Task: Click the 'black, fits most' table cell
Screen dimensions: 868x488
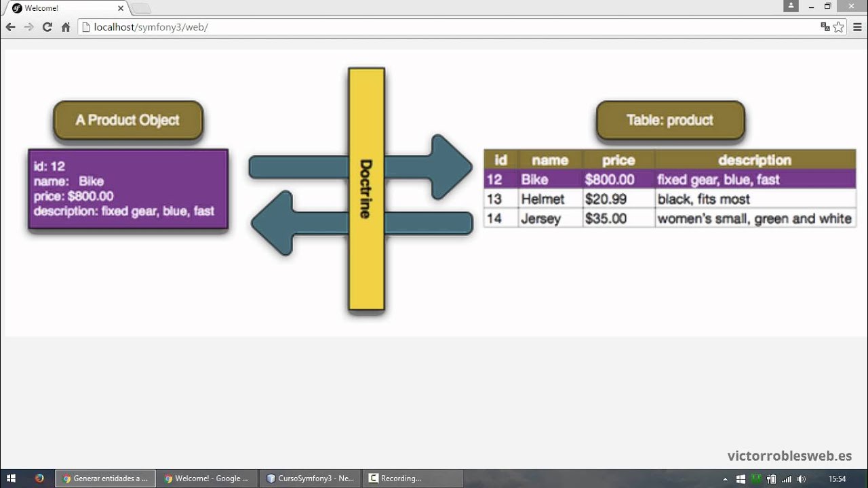Action: point(755,199)
